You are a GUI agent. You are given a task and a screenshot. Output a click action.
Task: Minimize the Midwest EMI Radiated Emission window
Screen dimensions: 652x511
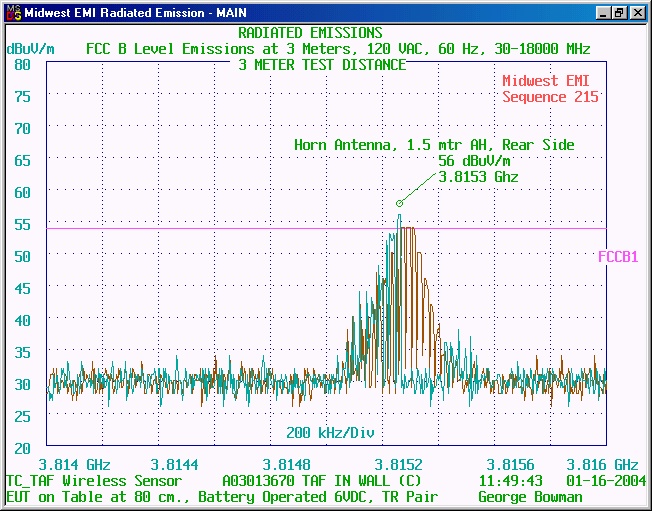click(x=603, y=13)
